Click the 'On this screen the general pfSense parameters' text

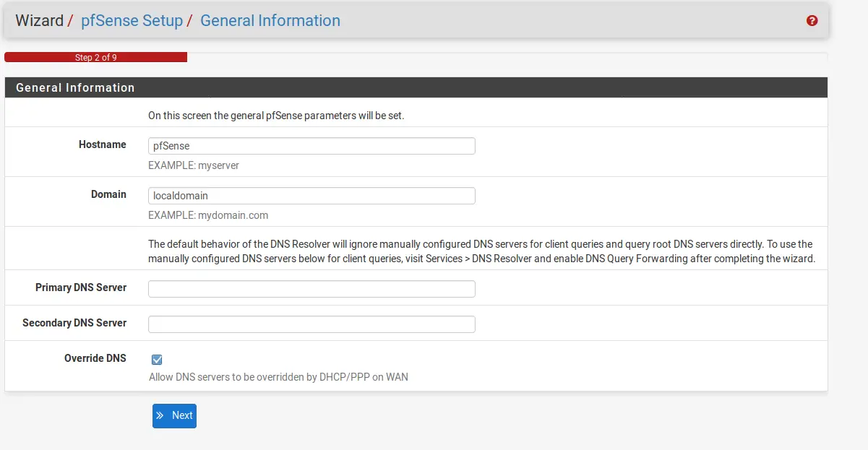[276, 116]
